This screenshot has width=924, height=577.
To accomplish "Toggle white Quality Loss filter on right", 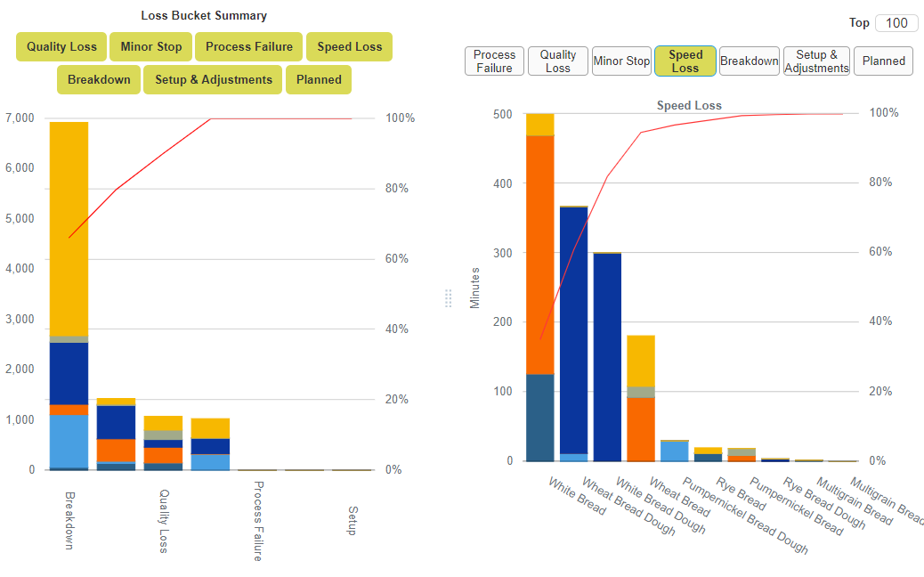I will coord(558,61).
